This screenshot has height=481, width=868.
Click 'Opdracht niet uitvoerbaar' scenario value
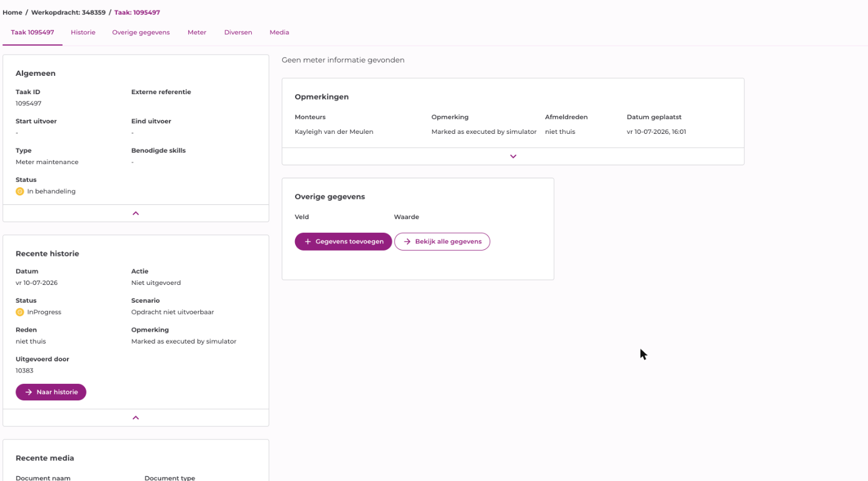point(172,312)
